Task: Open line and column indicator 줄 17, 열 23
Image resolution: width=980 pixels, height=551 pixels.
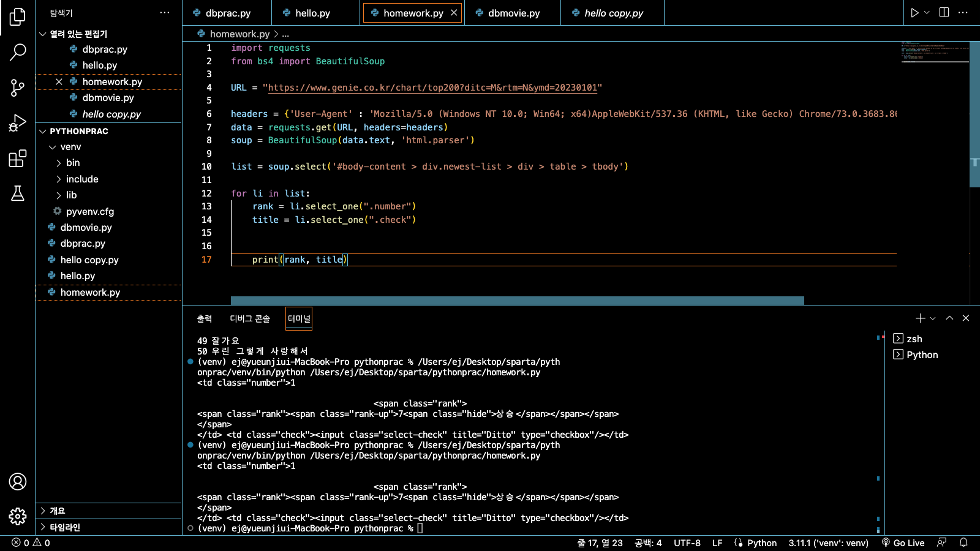Action: [x=600, y=543]
